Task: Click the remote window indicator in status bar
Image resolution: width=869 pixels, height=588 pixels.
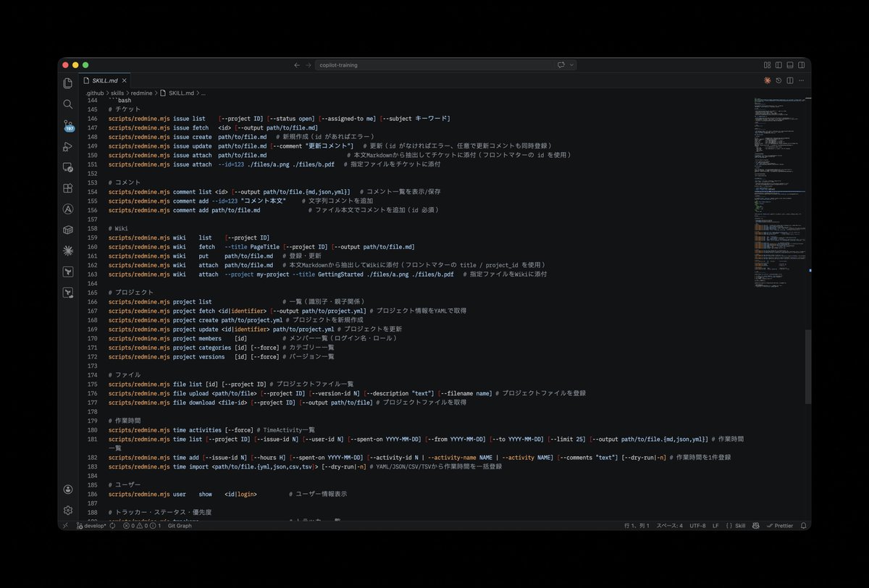Action: [65, 526]
